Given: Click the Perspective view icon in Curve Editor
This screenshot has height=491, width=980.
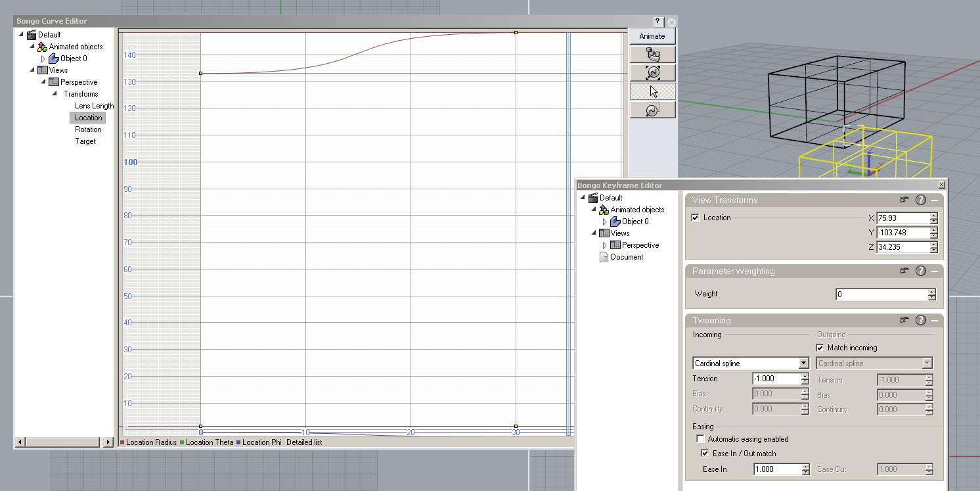Looking at the screenshot, I should [x=54, y=82].
